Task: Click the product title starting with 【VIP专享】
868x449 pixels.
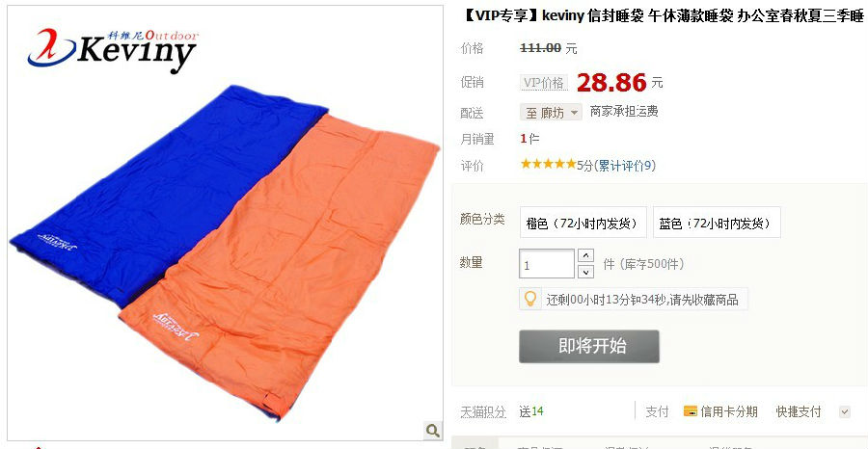Action: coord(662,16)
